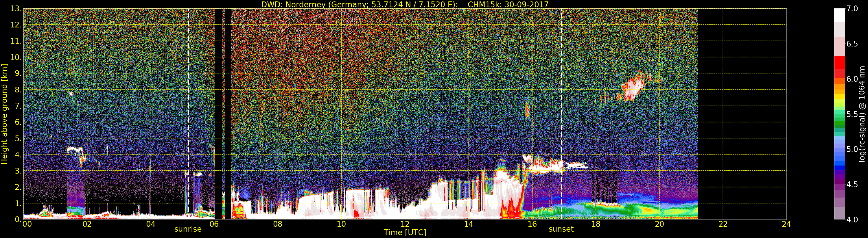Click the height axis tick '12.'
This screenshot has width=868, height=238.
point(16,25)
